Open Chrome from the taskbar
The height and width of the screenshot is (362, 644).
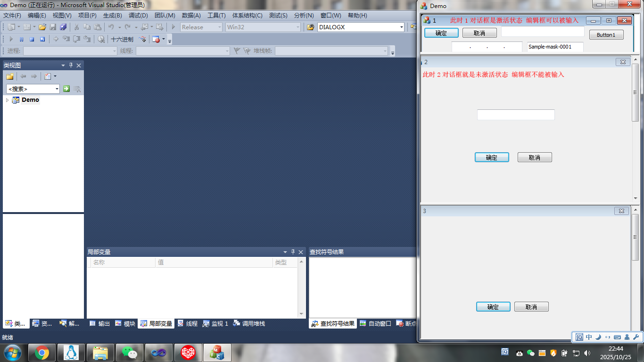point(42,353)
